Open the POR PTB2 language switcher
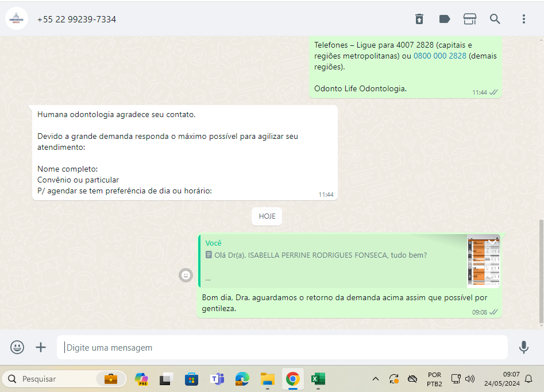The image size is (544, 392). tap(434, 379)
